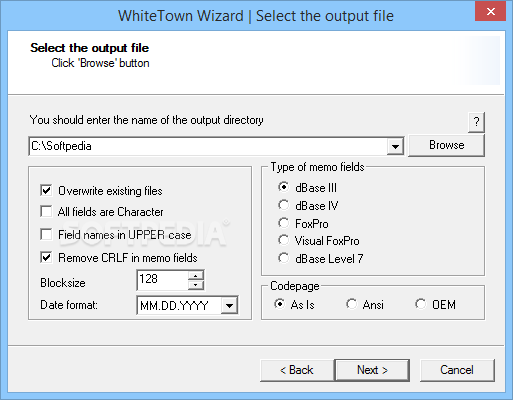This screenshot has width=513, height=400.
Task: Set codepage to Ansi
Action: (x=351, y=304)
